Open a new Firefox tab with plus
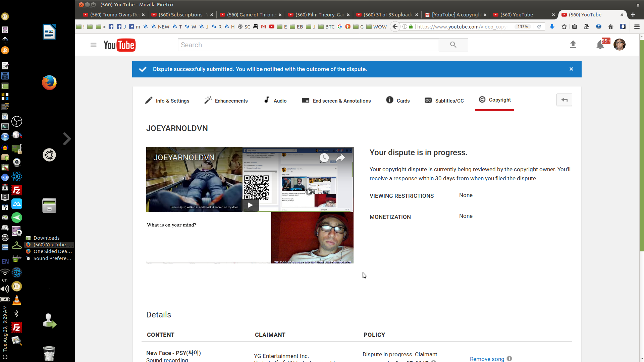 (x=633, y=14)
